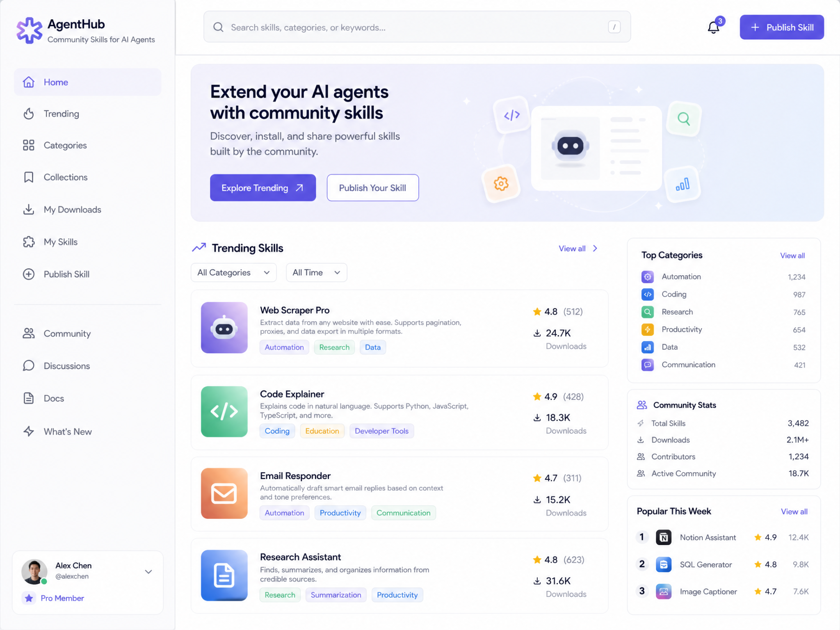Open the notifications bell icon

pos(714,27)
